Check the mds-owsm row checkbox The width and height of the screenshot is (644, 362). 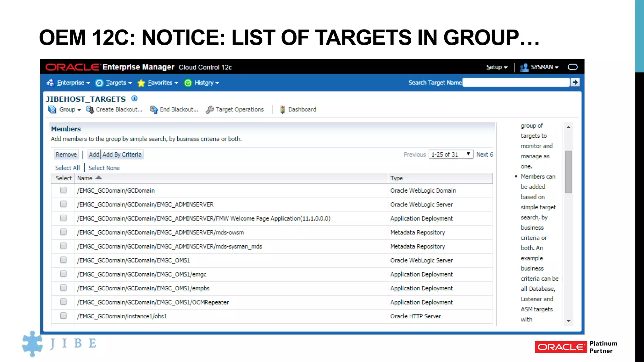pos(63,232)
